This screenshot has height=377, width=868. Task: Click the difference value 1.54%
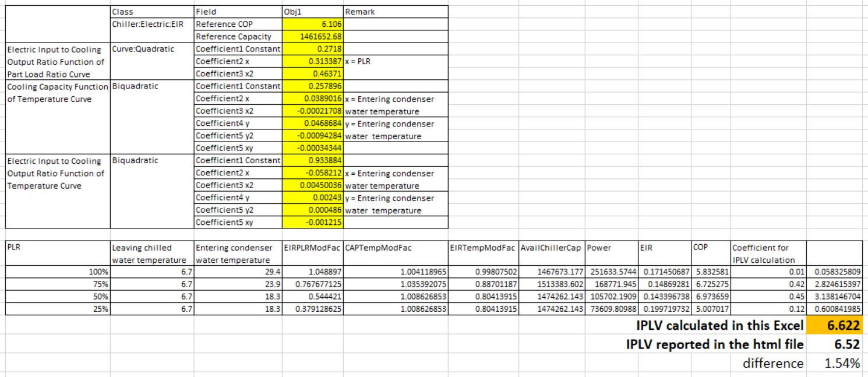(x=834, y=364)
